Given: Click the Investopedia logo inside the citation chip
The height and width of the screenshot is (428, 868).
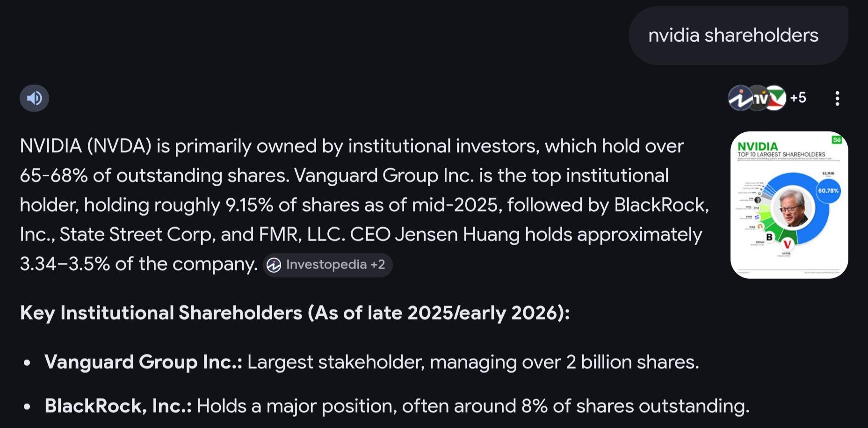Looking at the screenshot, I should point(274,265).
